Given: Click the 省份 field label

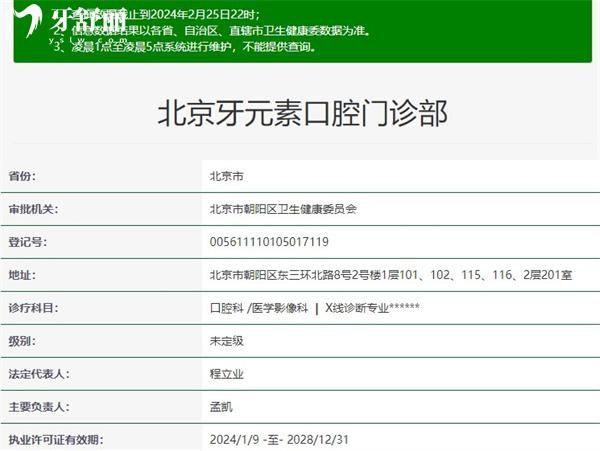Looking at the screenshot, I should click(x=22, y=176).
